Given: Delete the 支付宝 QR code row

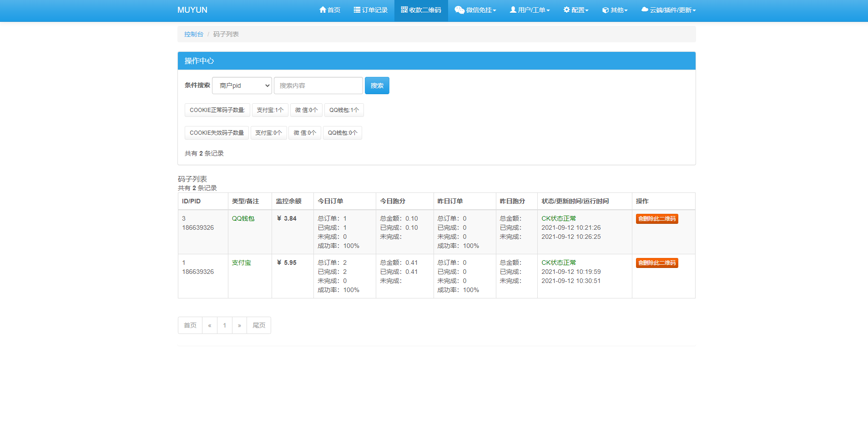Looking at the screenshot, I should [x=656, y=263].
